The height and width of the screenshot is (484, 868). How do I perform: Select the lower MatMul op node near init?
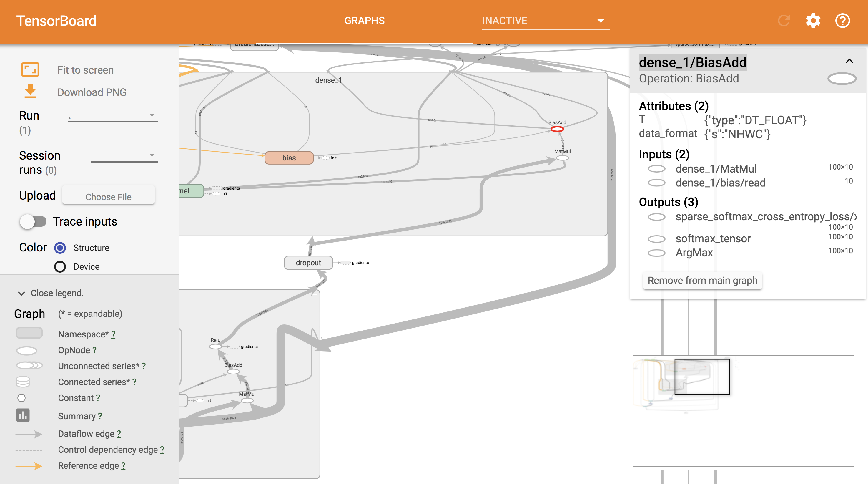point(247,400)
